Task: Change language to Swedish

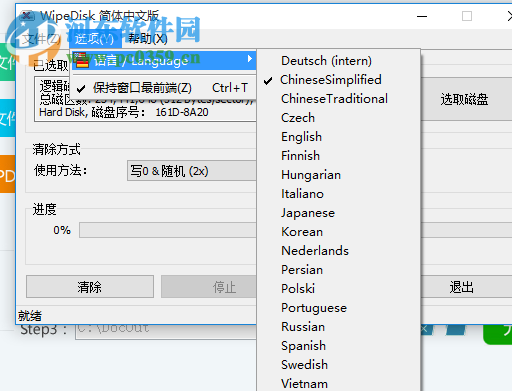Action: point(338,365)
